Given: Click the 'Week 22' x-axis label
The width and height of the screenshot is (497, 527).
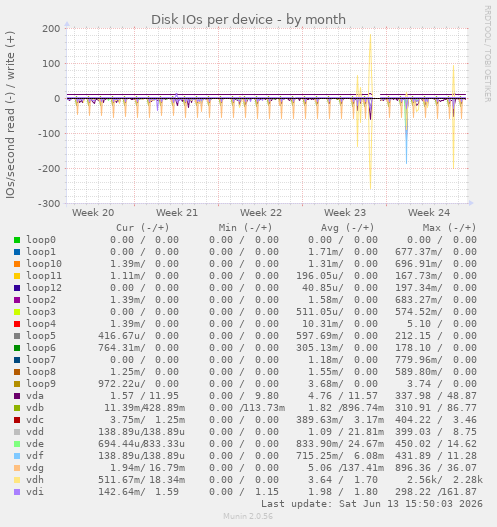Looking at the screenshot, I should point(261,213).
